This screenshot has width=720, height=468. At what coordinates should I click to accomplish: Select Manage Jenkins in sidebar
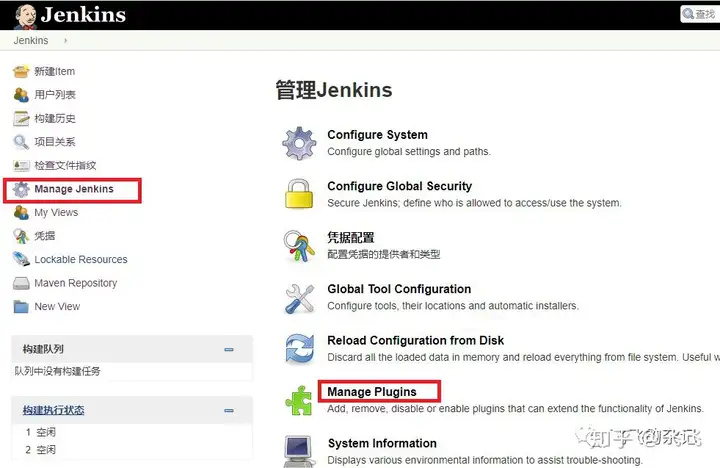point(74,189)
